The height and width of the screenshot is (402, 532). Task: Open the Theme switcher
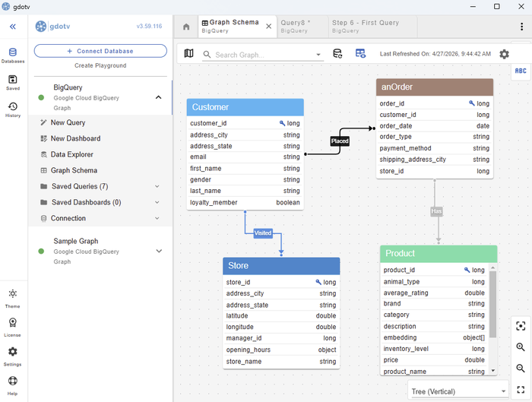click(13, 299)
